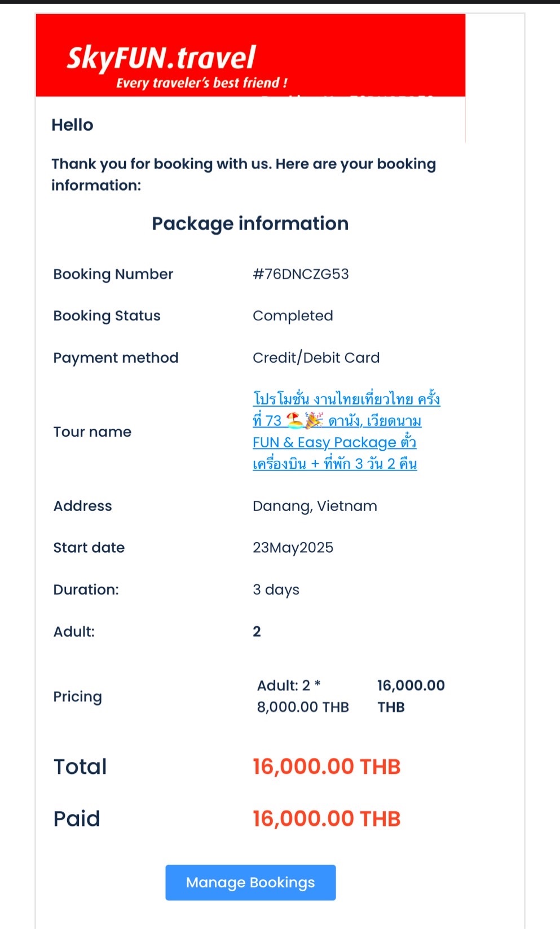Screen dimensions: 560x929
Task: Click the Manage Bookings button
Action: point(250,882)
